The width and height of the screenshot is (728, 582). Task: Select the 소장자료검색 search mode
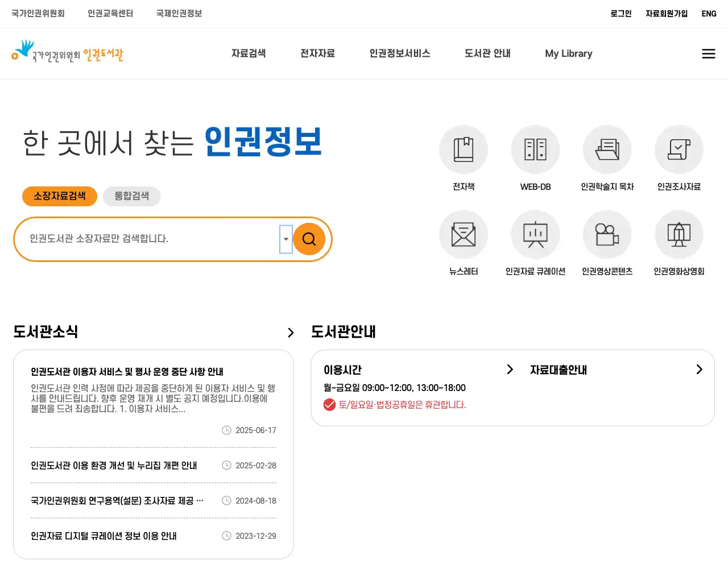(59, 196)
